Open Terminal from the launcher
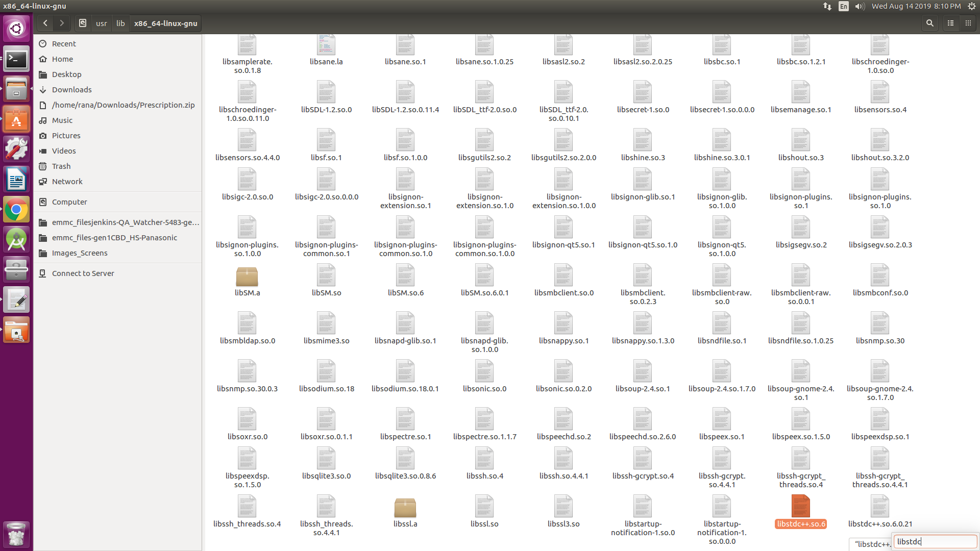980x551 pixels. pos(16,60)
